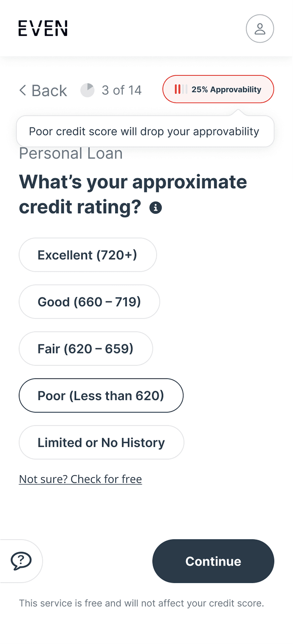
Task: Select Poor (Less than 620) option
Action: [x=101, y=395]
